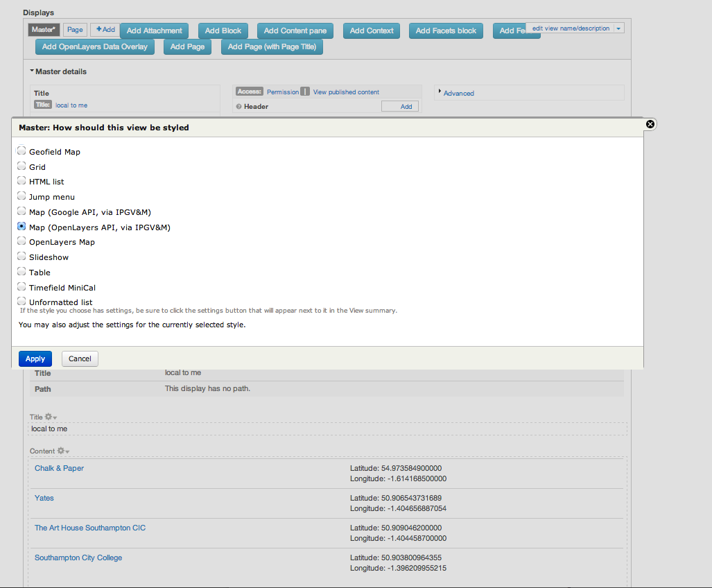The height and width of the screenshot is (588, 712).
Task: Select Timefield MiniCal style
Action: click(21, 286)
